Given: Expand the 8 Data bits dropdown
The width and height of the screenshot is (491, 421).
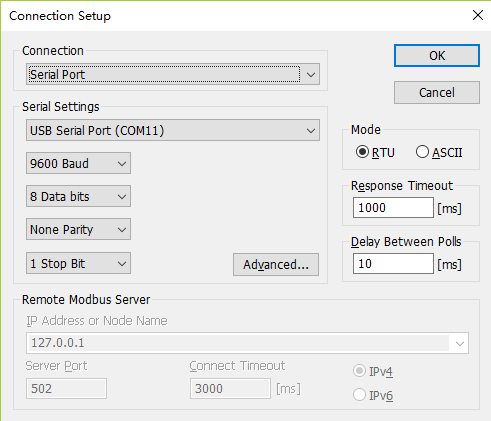Looking at the screenshot, I should 78,196.
